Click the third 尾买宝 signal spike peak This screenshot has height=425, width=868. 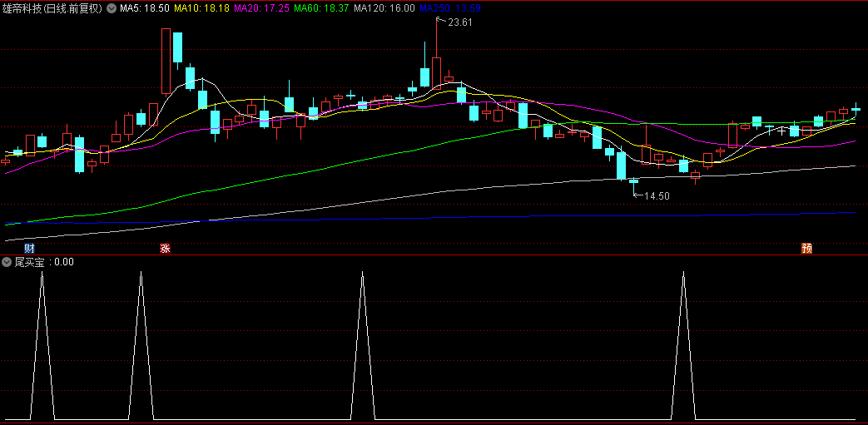(362, 273)
